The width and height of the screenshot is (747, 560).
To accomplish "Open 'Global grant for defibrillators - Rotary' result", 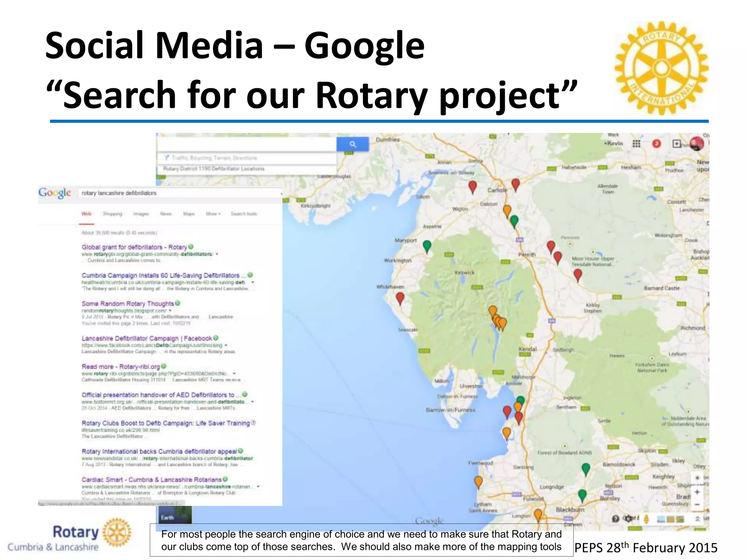I will pos(134,247).
